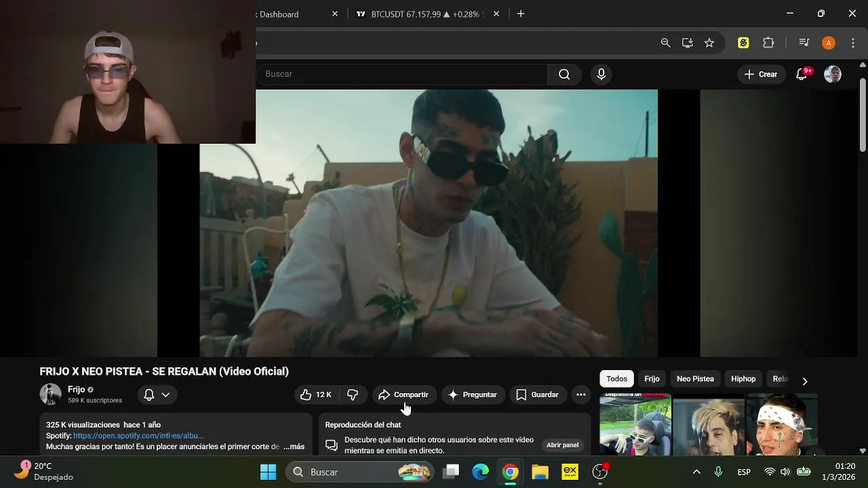Switch the ESP input language indicator

click(x=744, y=472)
